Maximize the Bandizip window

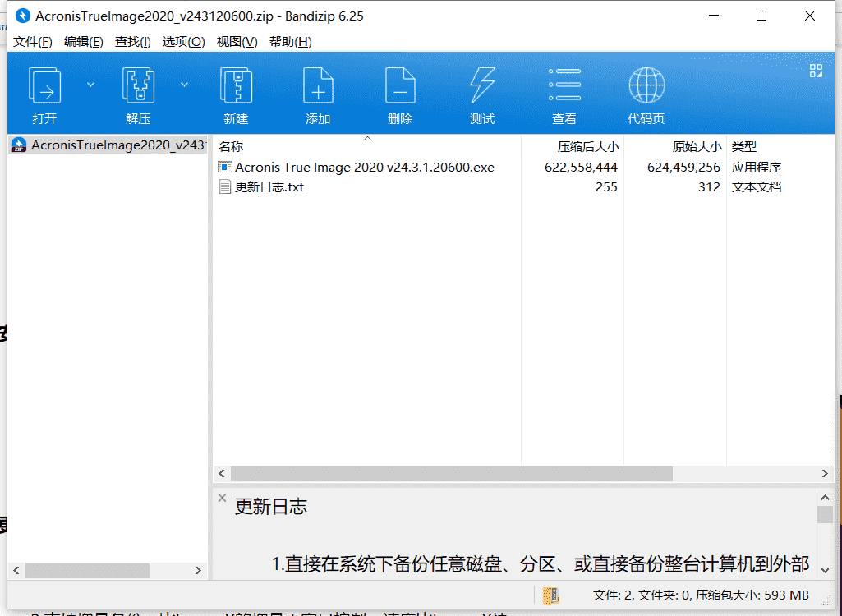tap(761, 16)
